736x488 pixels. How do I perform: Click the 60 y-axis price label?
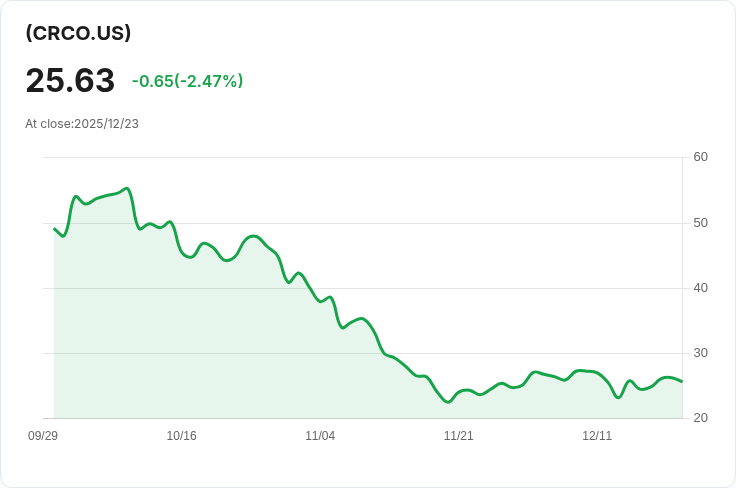click(700, 157)
